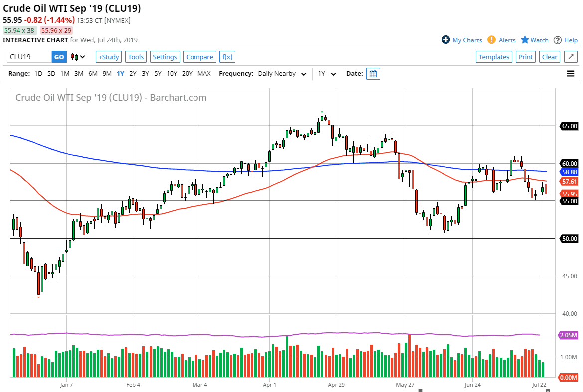Expand chart to fullscreen with arrow icon
Screen dimensions: 583x392
(570, 57)
